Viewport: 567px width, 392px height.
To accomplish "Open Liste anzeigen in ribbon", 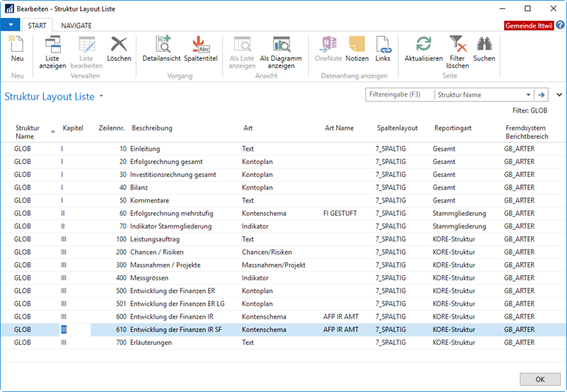I will (52, 52).
